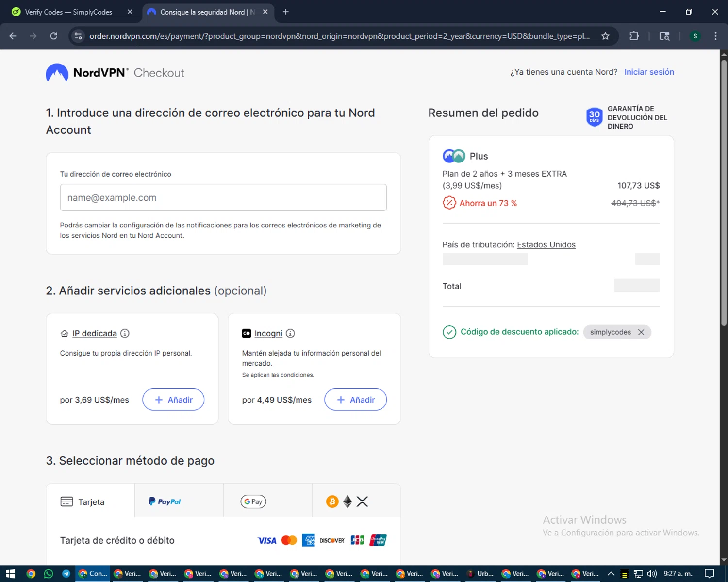This screenshot has width=728, height=582.
Task: Focus the email address input field
Action: point(223,197)
